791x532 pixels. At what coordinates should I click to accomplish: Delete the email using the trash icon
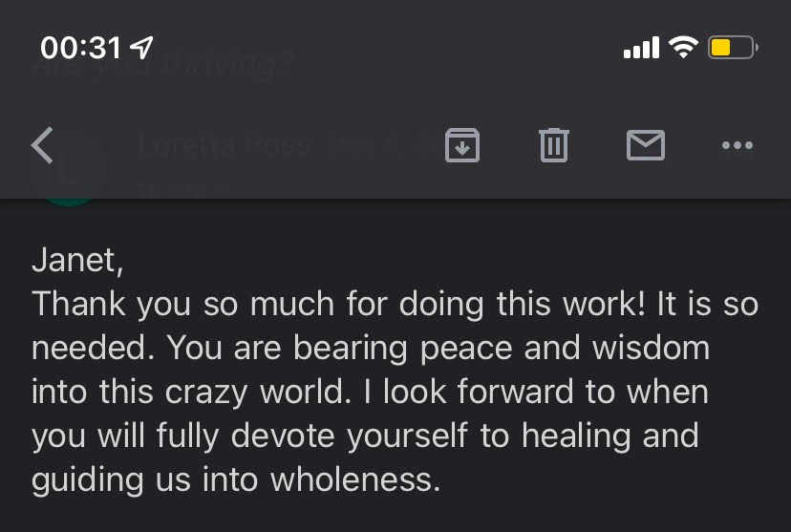coord(554,145)
